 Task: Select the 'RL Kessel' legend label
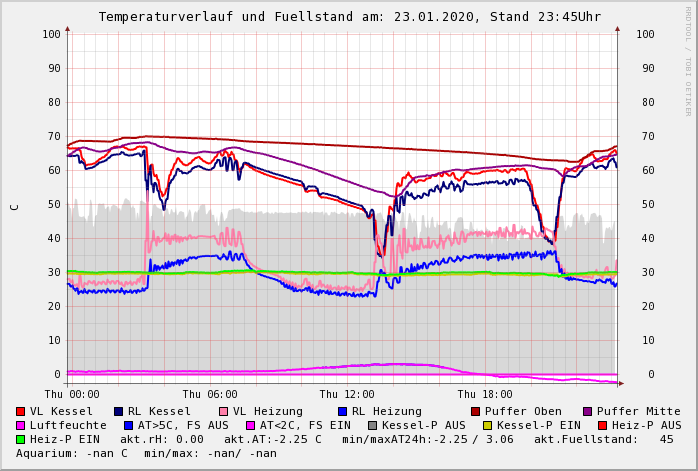(159, 411)
